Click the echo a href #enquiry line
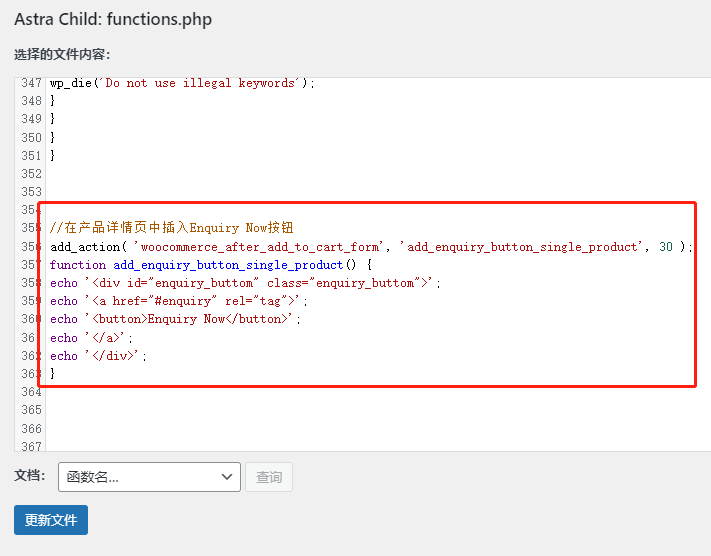Image resolution: width=711 pixels, height=556 pixels. [180, 301]
